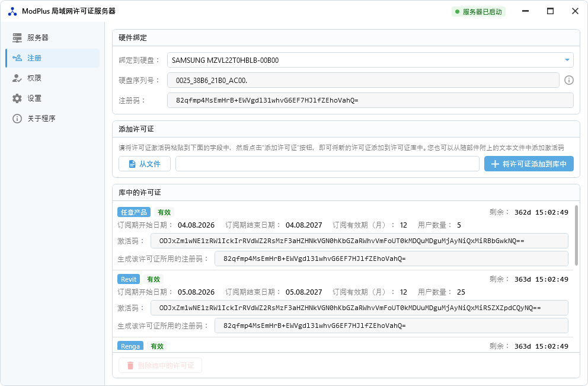588x386 pixels.
Task: Click registration code field under Revit license
Action: coord(391,326)
